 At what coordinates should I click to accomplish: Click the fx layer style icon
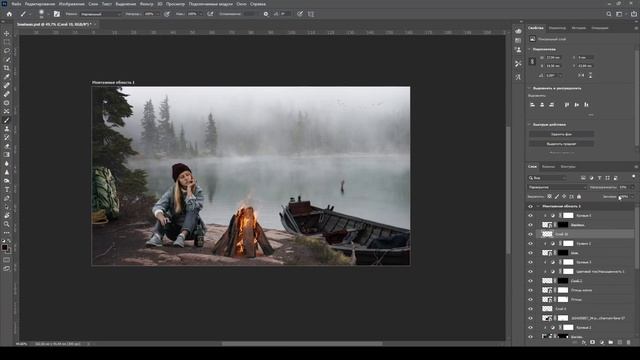pos(584,342)
